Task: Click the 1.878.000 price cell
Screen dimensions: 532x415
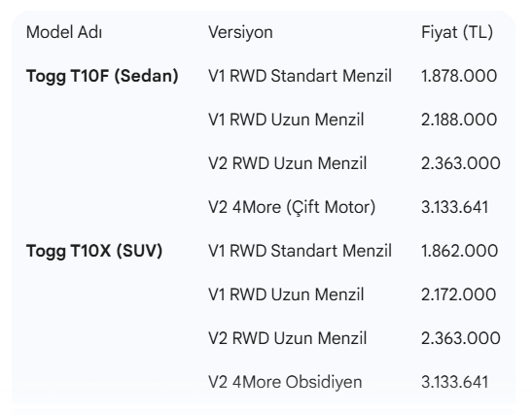Action: 459,76
